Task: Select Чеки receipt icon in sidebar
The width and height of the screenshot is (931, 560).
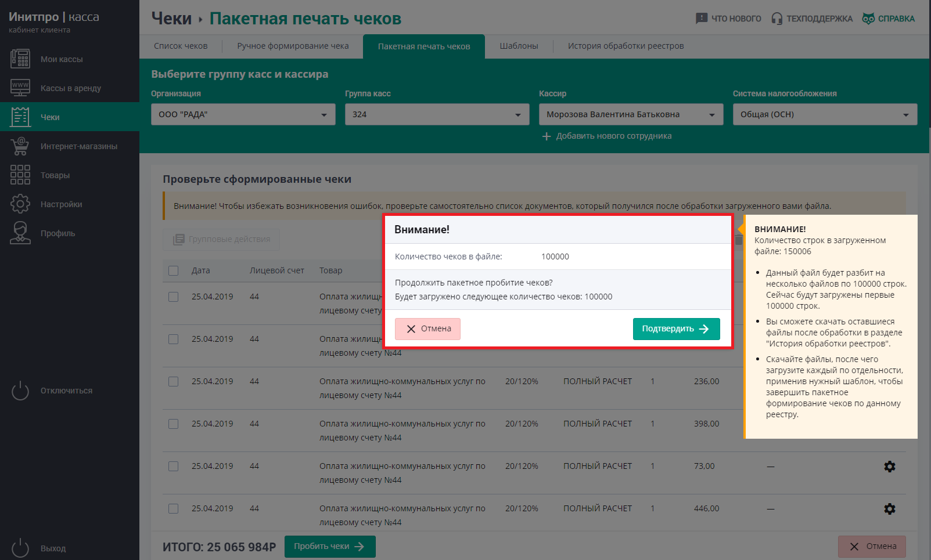Action: pos(20,117)
